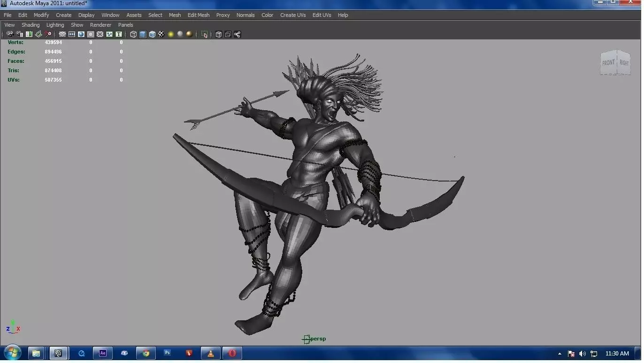The width and height of the screenshot is (644, 363).
Task: Enable Wireframe on Shaded display
Action: coord(152,34)
